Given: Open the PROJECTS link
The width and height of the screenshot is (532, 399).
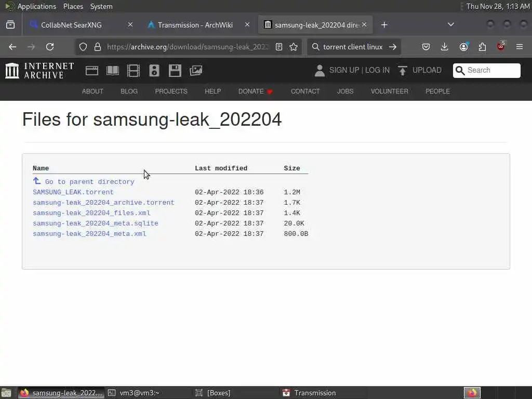Looking at the screenshot, I should tap(171, 91).
